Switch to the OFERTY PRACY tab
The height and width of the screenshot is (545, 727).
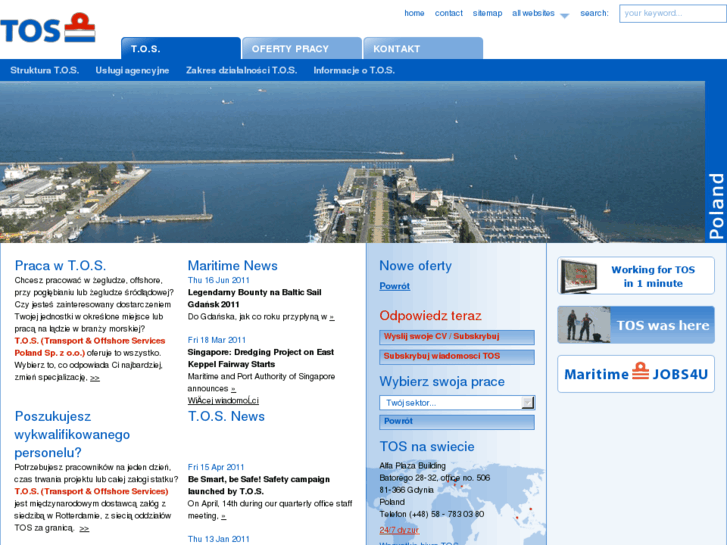click(x=302, y=48)
